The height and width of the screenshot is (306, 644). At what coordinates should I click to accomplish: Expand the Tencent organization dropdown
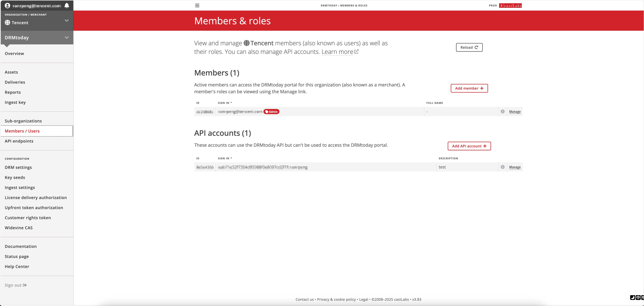[x=67, y=21]
